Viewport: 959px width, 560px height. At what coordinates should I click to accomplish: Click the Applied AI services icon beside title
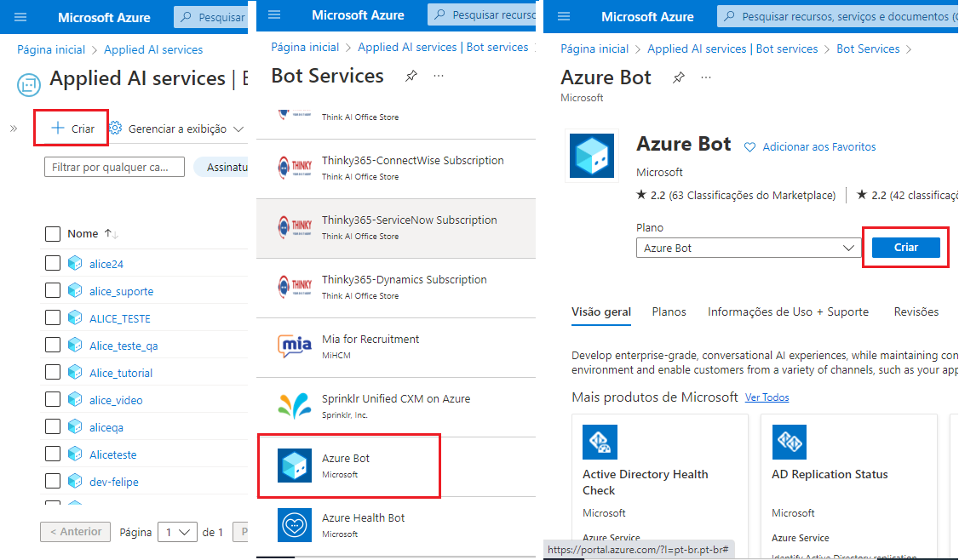29,84
